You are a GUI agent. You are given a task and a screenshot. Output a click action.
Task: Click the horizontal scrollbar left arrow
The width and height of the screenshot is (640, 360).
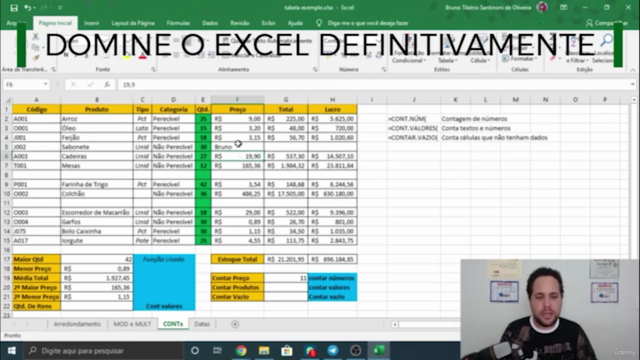click(395, 324)
